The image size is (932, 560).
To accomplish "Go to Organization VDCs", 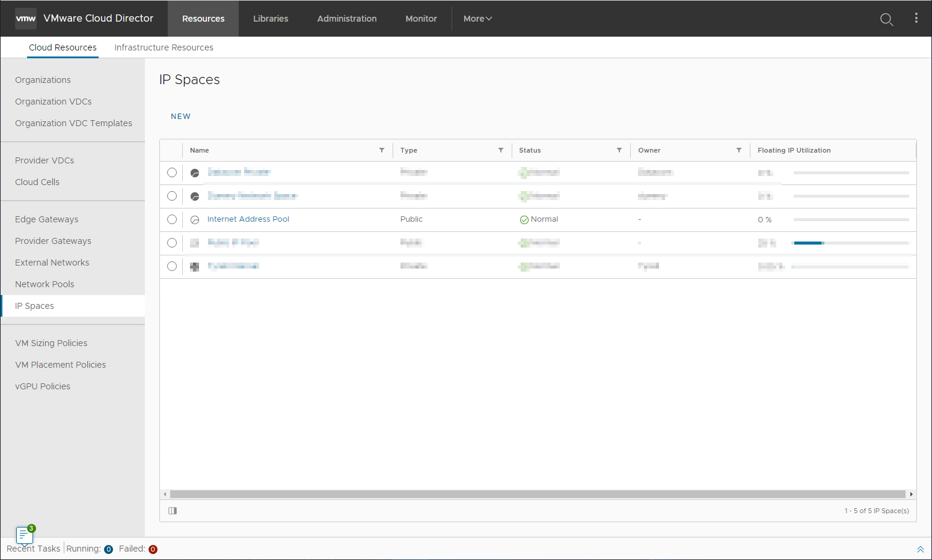I will [54, 102].
